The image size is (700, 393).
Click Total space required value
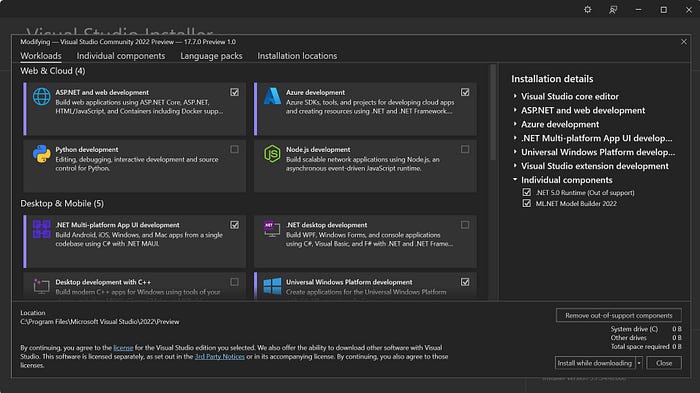click(x=677, y=347)
